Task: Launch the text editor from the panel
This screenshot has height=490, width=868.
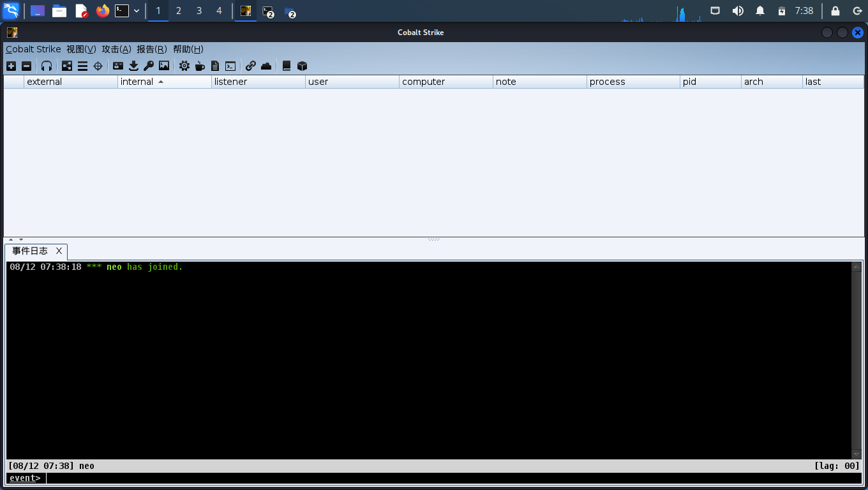Action: 81,11
